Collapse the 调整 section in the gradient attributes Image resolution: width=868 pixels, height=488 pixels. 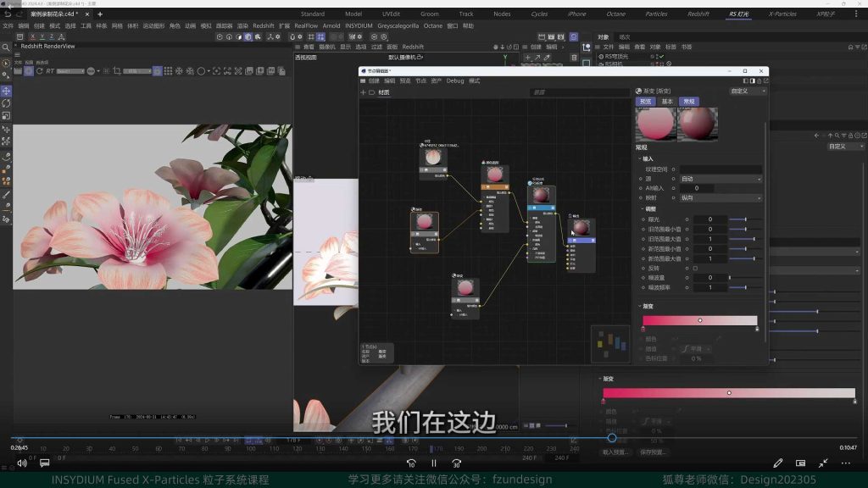coord(643,207)
